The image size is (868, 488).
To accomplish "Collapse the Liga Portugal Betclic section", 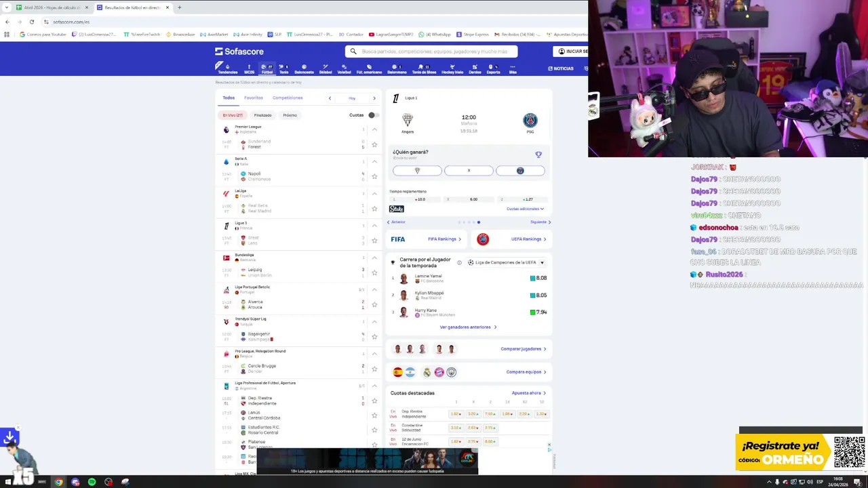I will click(x=374, y=289).
